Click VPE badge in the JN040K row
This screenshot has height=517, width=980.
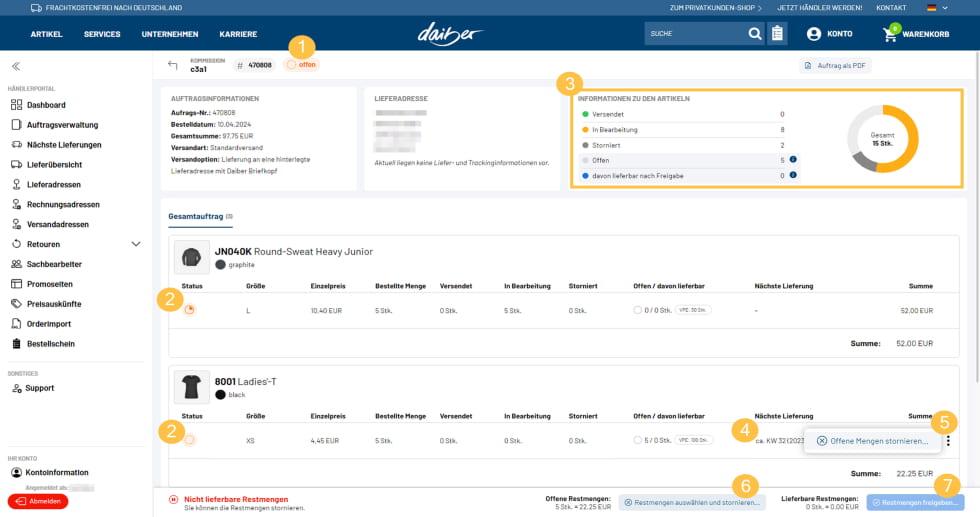pyautogui.click(x=693, y=310)
